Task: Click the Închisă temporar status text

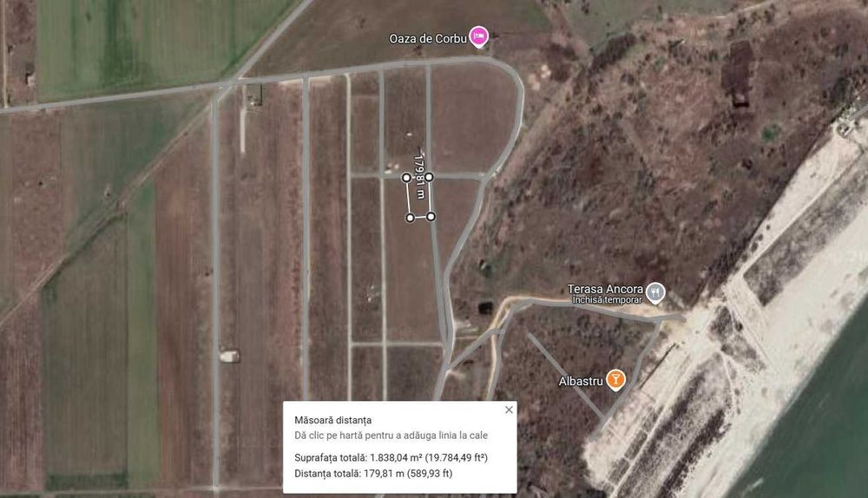Action: click(x=608, y=300)
